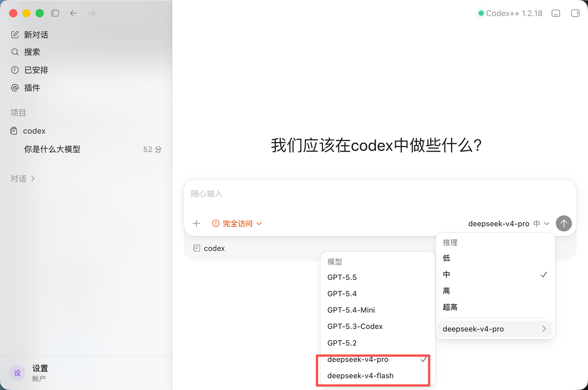This screenshot has height=390, width=588.
Task: Select 超高 reasoning level
Action: pyautogui.click(x=495, y=307)
